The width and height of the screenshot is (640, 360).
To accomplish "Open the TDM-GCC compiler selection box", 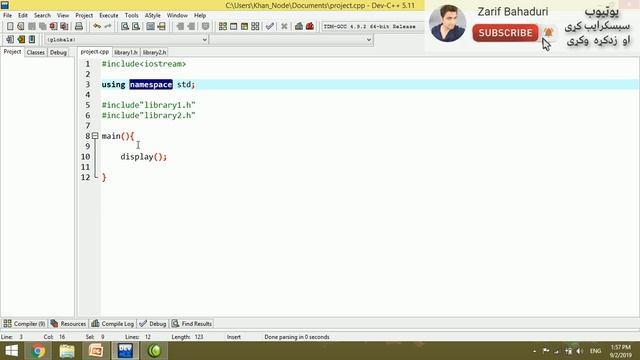I will pyautogui.click(x=372, y=27).
